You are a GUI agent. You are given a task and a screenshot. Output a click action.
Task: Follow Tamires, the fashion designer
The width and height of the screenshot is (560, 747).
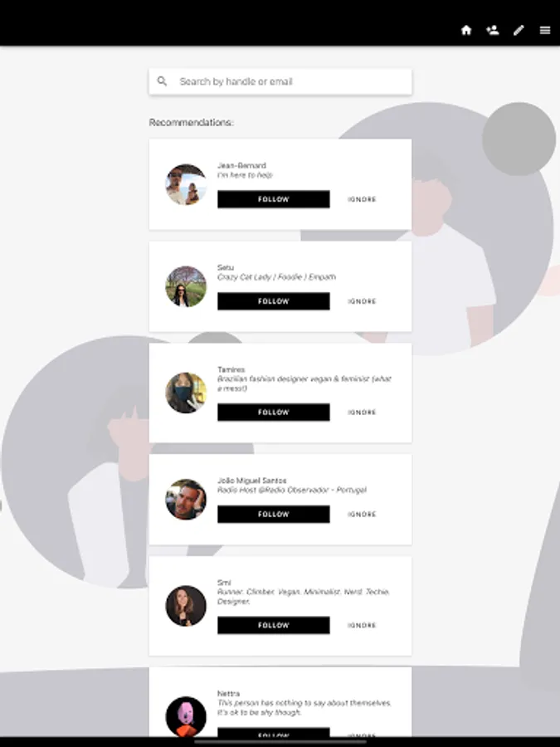tap(273, 412)
